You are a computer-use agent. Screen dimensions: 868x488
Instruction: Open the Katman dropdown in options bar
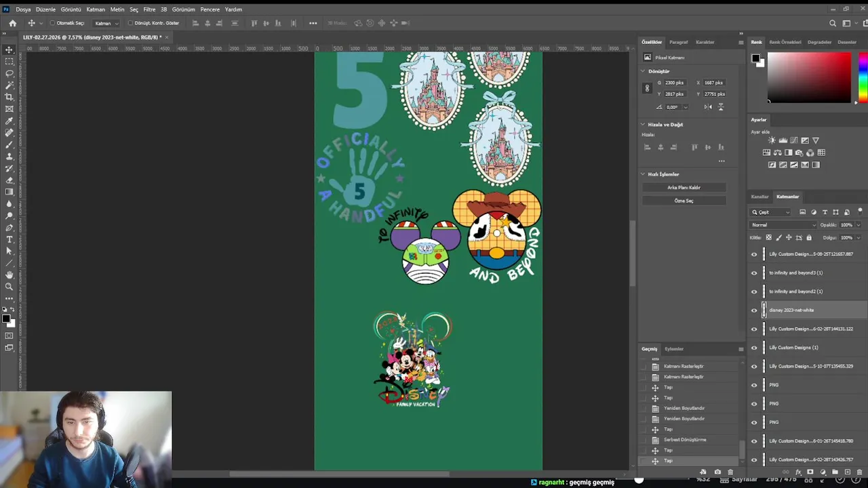(106, 23)
